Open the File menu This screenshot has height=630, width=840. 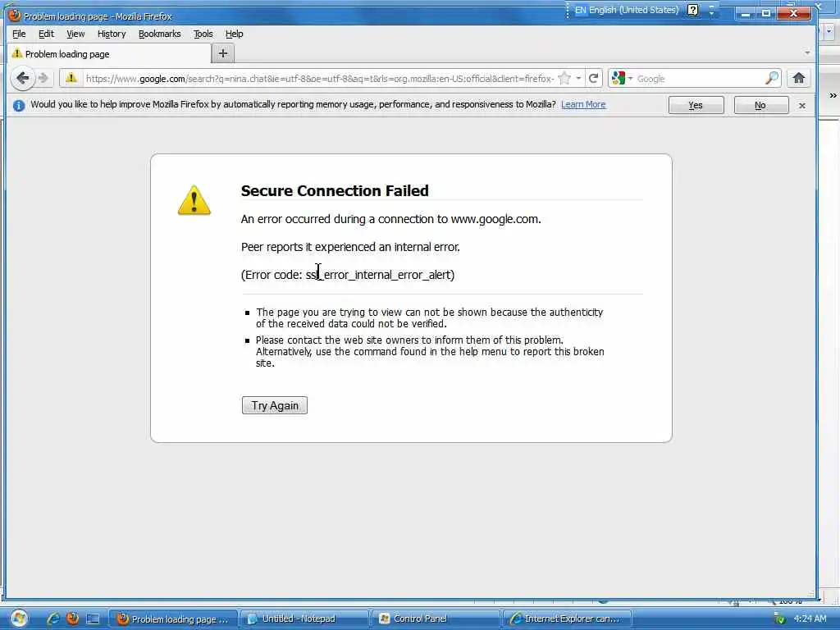19,34
